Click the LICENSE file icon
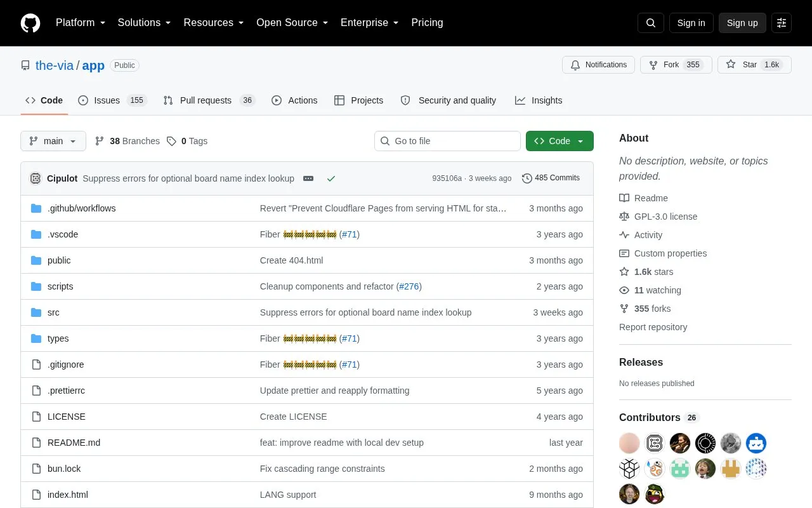This screenshot has height=508, width=812. coord(36,417)
